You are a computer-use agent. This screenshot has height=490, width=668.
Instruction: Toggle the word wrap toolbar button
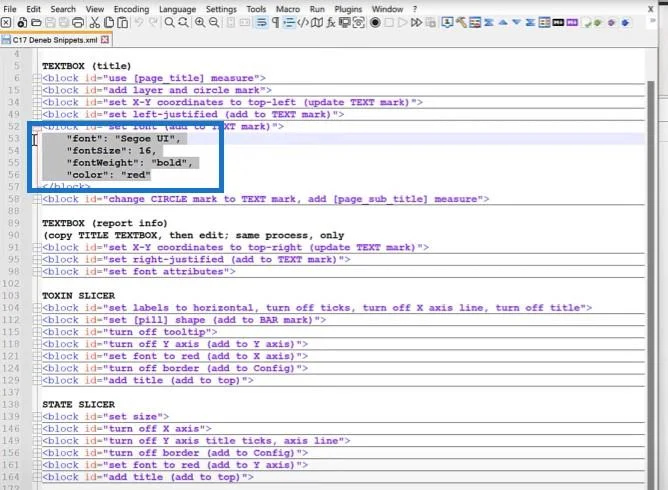262,23
